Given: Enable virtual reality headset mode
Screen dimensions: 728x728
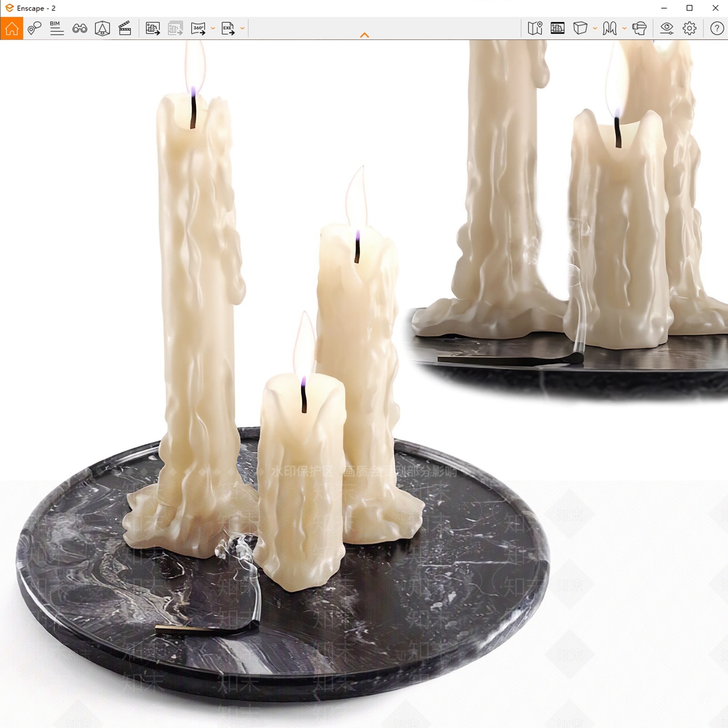Looking at the screenshot, I should (x=639, y=28).
